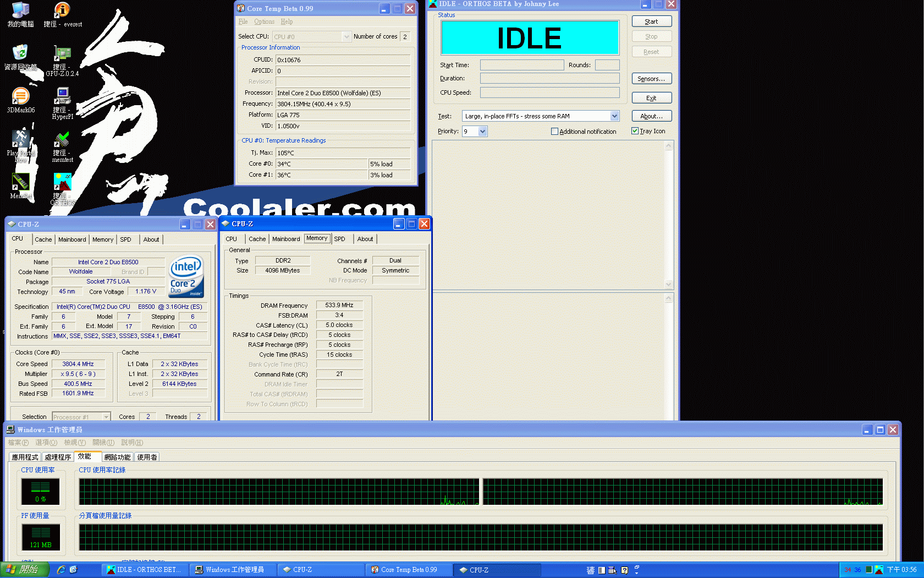Click the Processor name field in Core Temp
Screen dimensions: 924x578
tap(343, 92)
